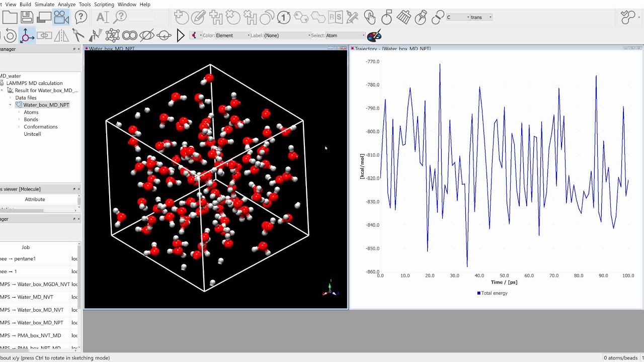Click the save floppy disk icon
The width and height of the screenshot is (644, 362).
click(x=27, y=18)
